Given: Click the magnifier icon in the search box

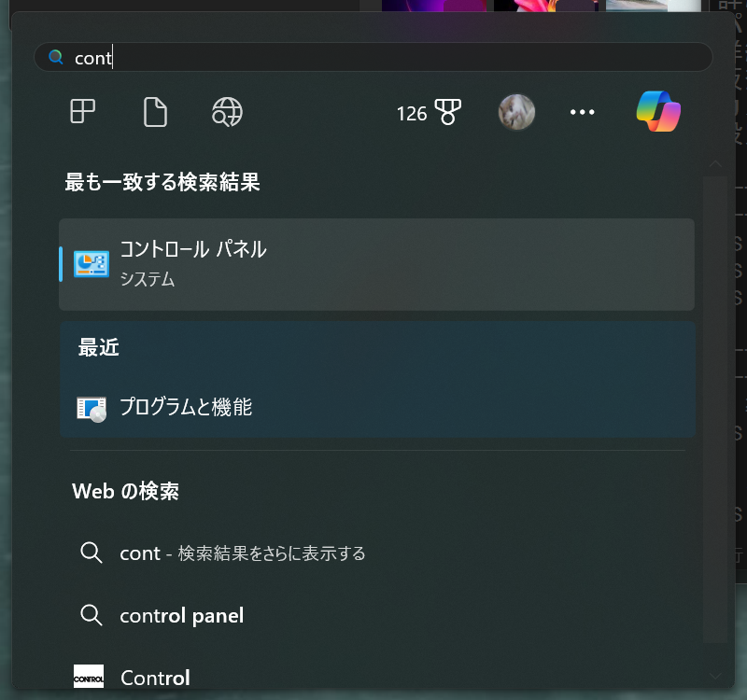Looking at the screenshot, I should tap(55, 57).
